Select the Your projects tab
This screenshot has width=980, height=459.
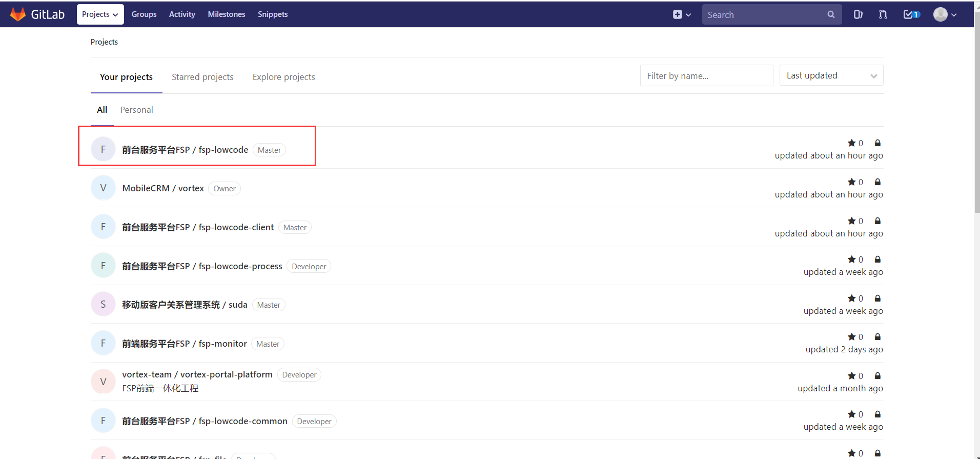pos(126,77)
